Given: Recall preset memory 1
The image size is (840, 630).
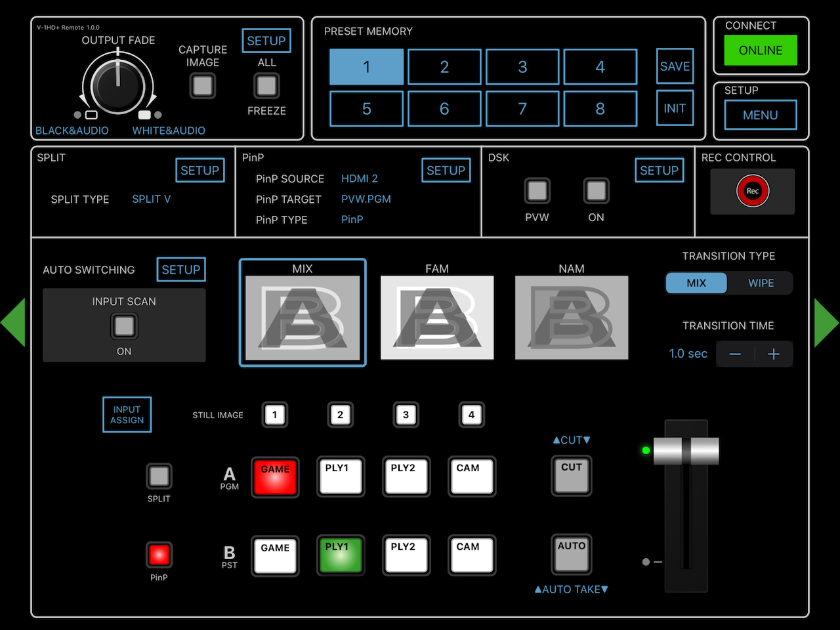Looking at the screenshot, I should [x=366, y=67].
